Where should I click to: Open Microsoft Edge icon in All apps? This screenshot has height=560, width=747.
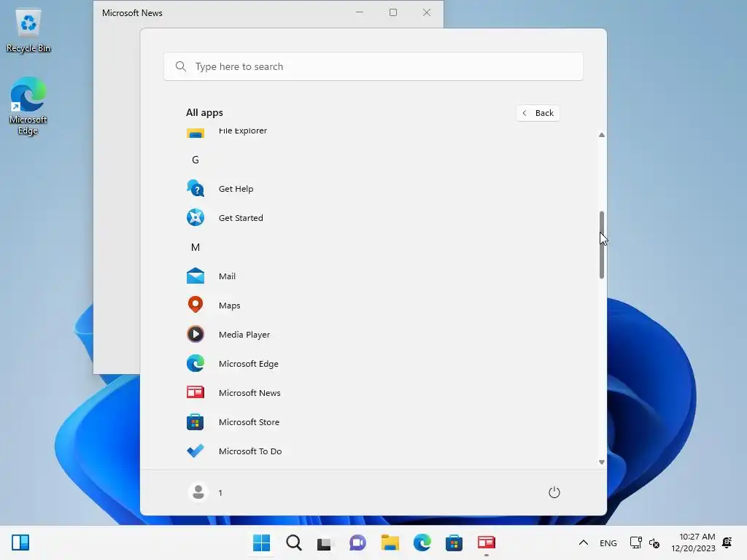click(x=196, y=363)
